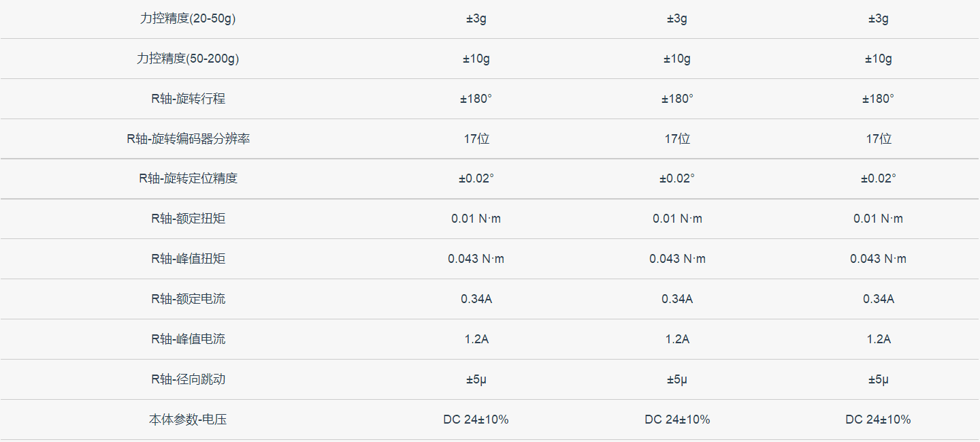Click the last column 1.2A value
Screen dimensions: 980x442
879,339
